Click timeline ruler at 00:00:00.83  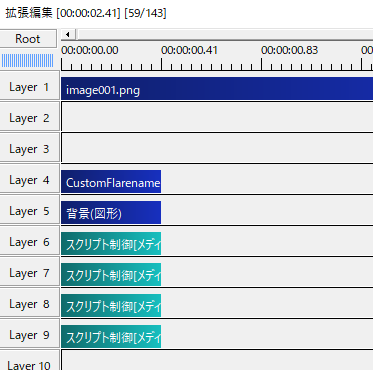click(262, 63)
